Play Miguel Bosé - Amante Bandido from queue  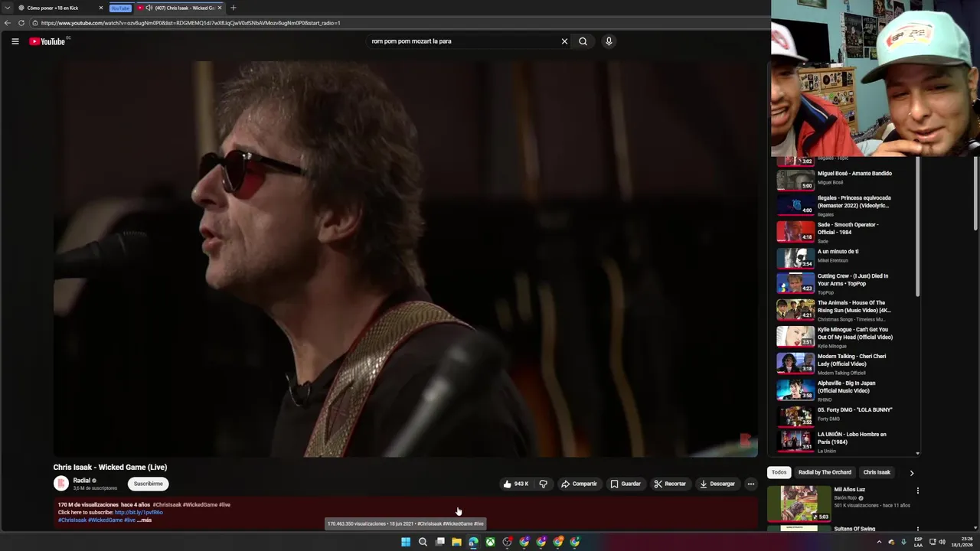point(846,179)
